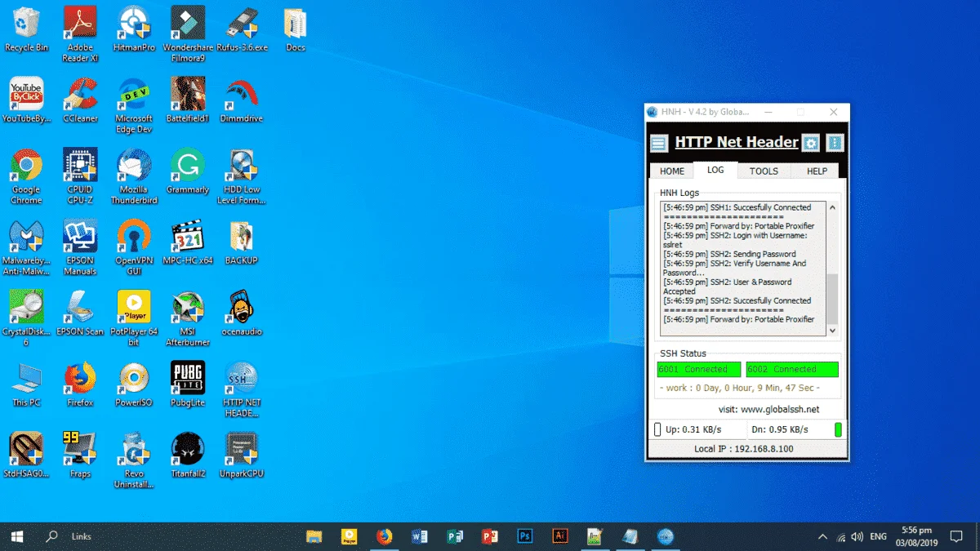Select HTTP NET HEADER desktop shortcut
Image resolution: width=980 pixels, height=551 pixels.
tap(242, 389)
